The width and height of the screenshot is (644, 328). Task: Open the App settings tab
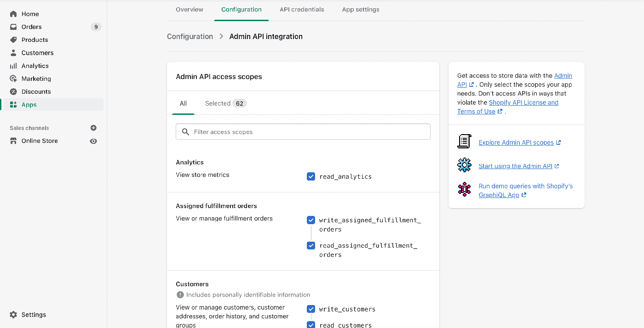click(361, 10)
